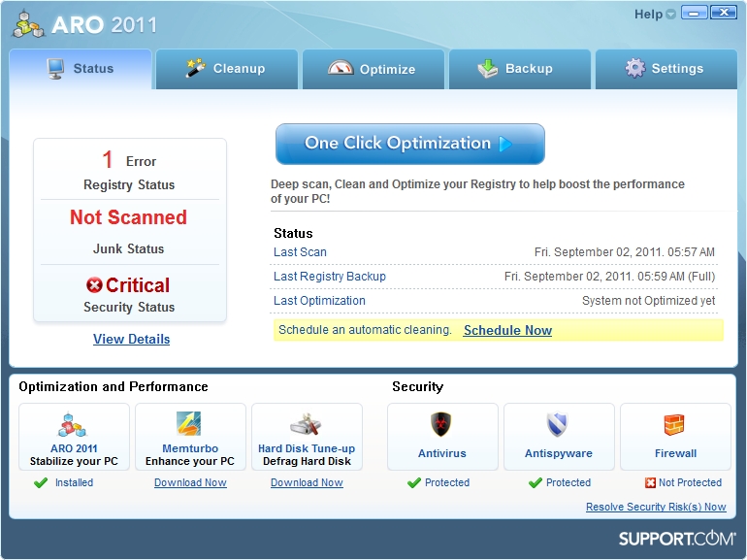Click 'Hard Disk Tune-up' product name
The width and height of the screenshot is (747, 560).
tap(307, 448)
